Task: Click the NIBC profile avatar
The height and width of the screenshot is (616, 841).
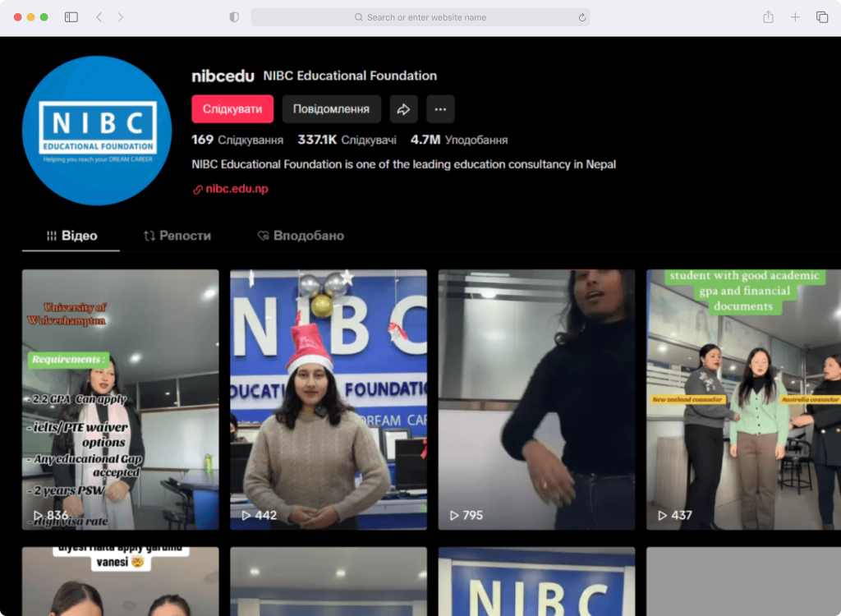Action: point(97,131)
